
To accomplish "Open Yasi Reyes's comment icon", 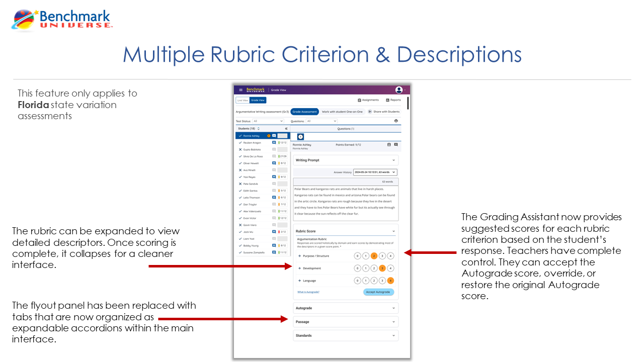I will [274, 177].
